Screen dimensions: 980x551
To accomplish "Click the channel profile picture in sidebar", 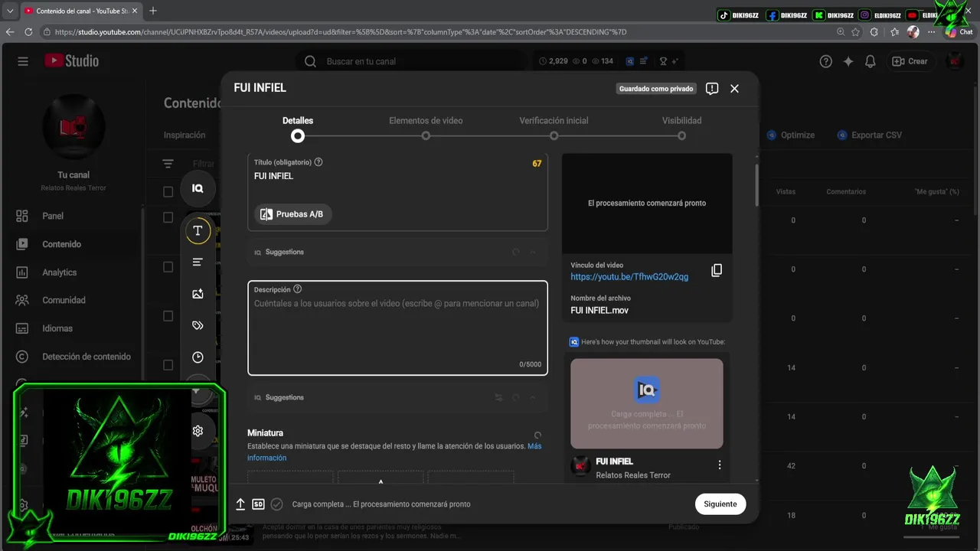I will (x=73, y=126).
